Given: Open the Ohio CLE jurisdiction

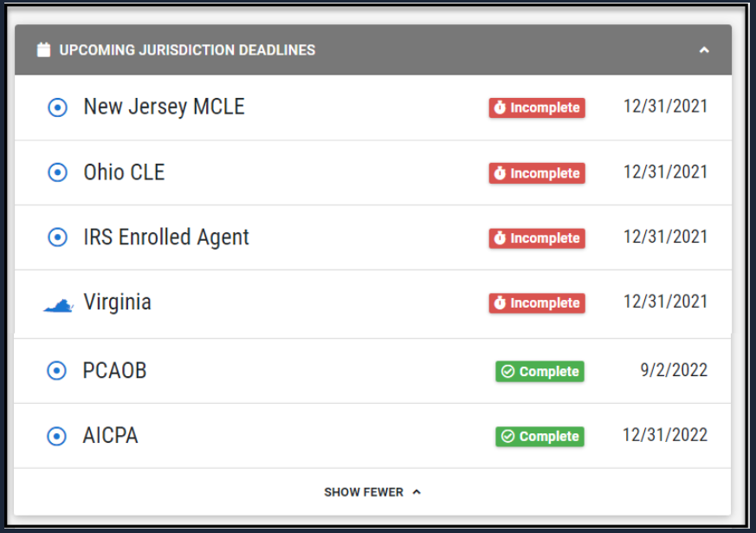Looking at the screenshot, I should [124, 172].
